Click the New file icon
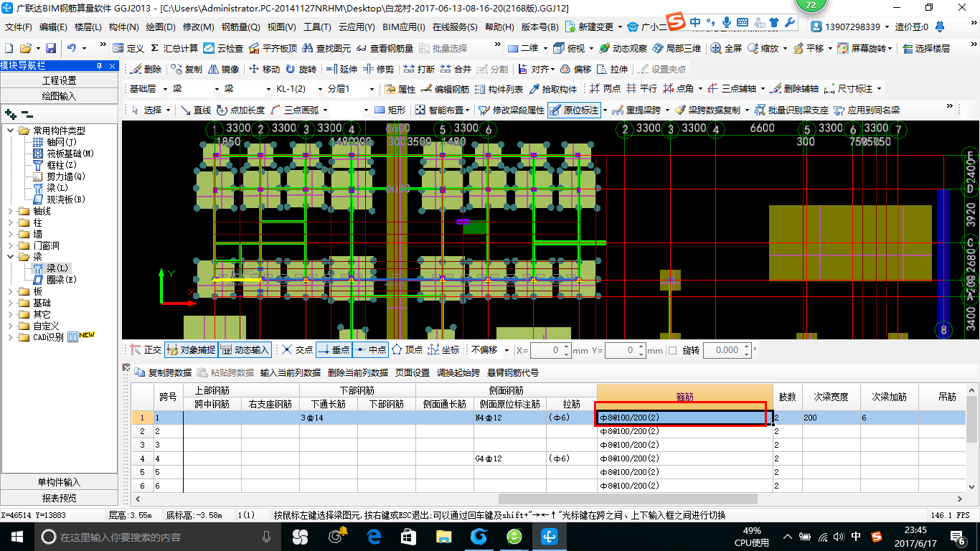Screen dimensions: 980x551 9,48
